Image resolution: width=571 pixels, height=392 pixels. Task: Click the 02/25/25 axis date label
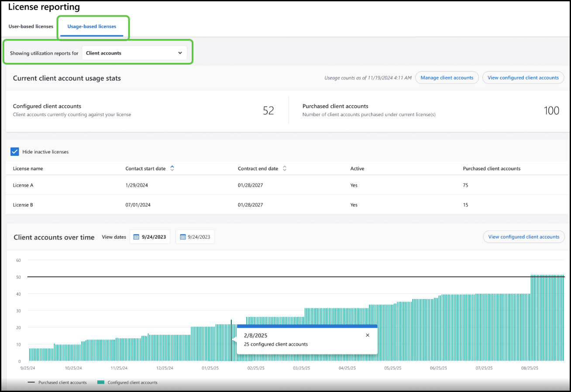click(256, 368)
